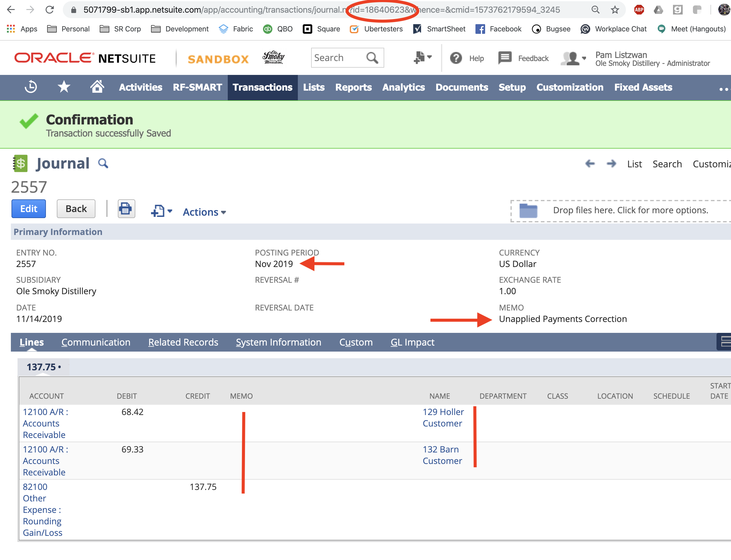This screenshot has width=731, height=560.
Task: Open the make copy/new dropdown arrow
Action: [170, 211]
